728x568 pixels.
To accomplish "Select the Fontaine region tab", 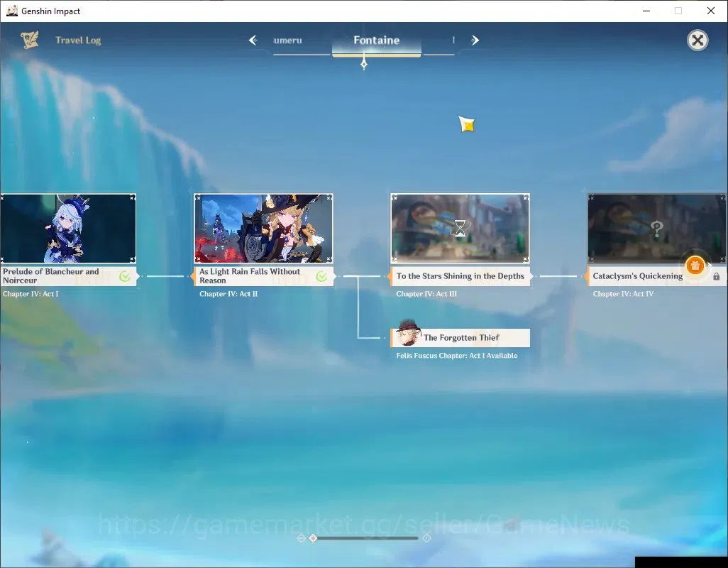I will [x=377, y=40].
